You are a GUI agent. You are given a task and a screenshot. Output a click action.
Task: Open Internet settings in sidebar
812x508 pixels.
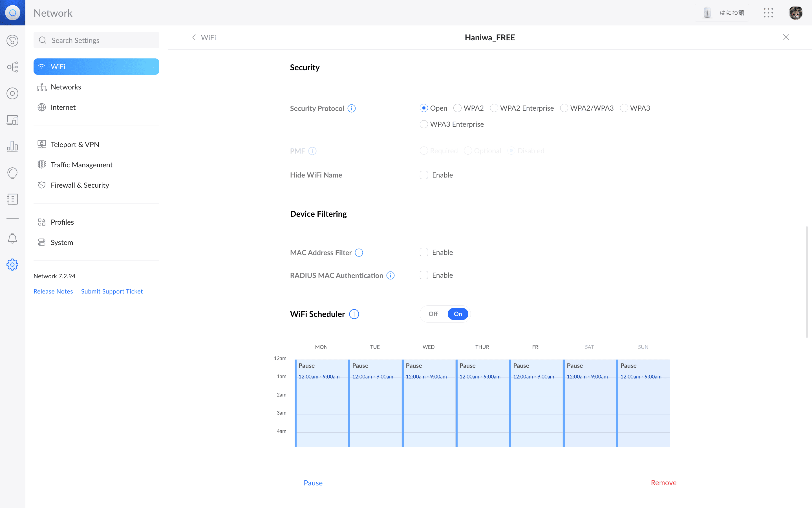coord(96,107)
